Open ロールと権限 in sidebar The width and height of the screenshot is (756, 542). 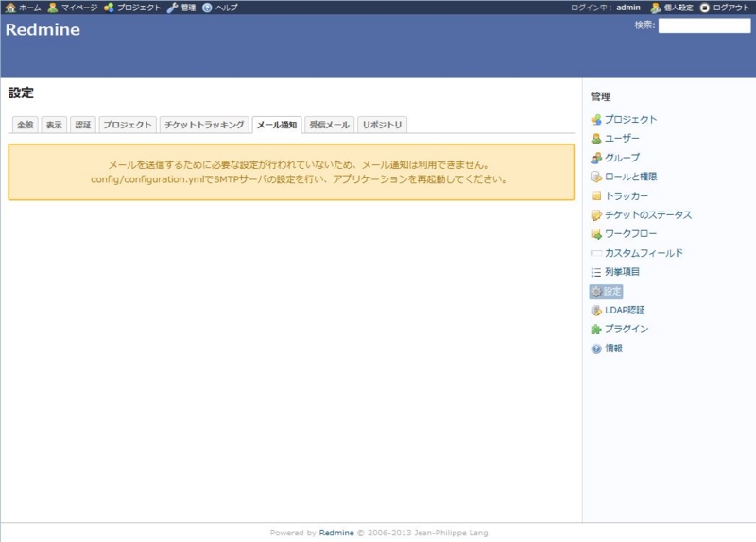[631, 177]
